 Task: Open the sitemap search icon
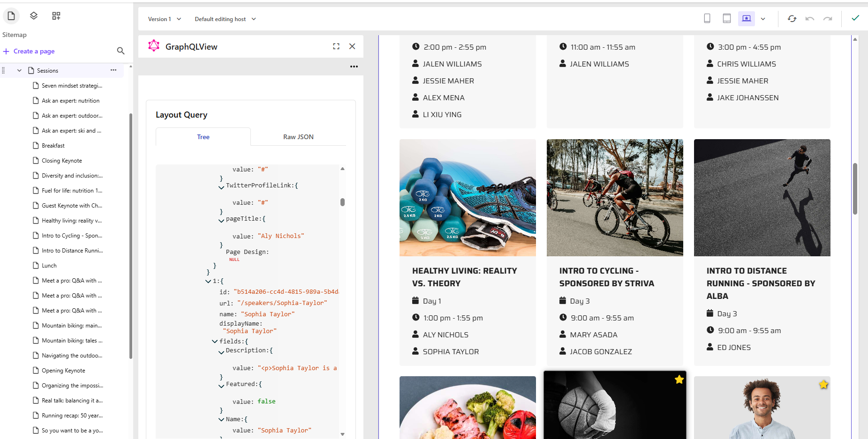click(x=121, y=51)
